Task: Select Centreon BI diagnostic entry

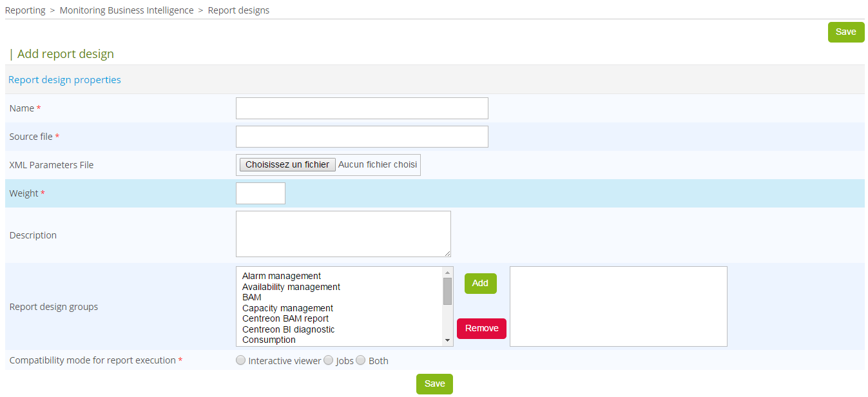Action: [x=288, y=329]
